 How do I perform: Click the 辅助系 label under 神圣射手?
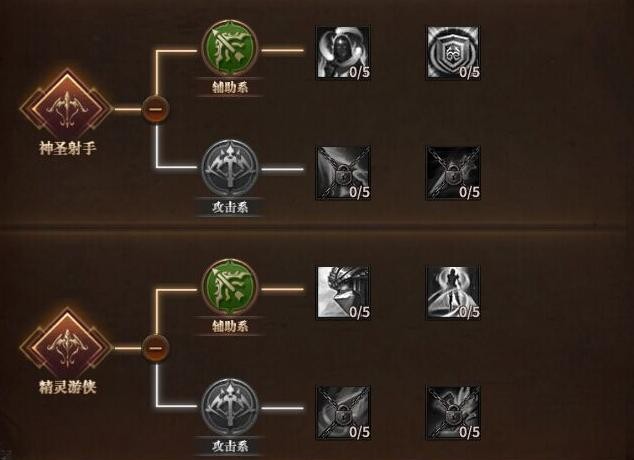(230, 87)
